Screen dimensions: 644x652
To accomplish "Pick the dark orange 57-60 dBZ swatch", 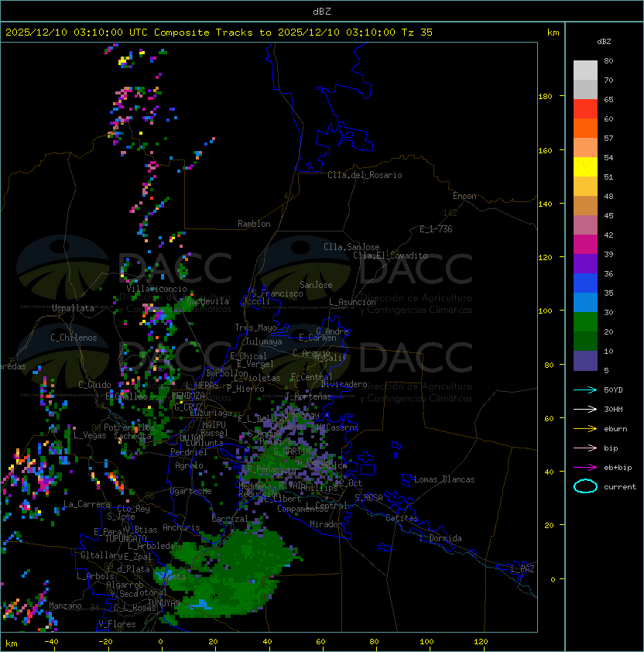I will pyautogui.click(x=585, y=129).
